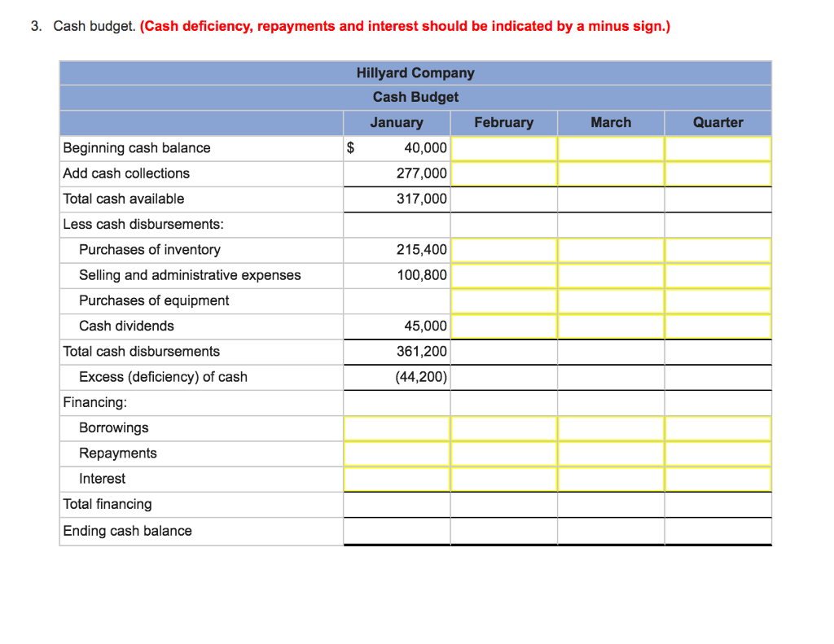
Task: Click the Quarter column header
Action: pyautogui.click(x=718, y=123)
